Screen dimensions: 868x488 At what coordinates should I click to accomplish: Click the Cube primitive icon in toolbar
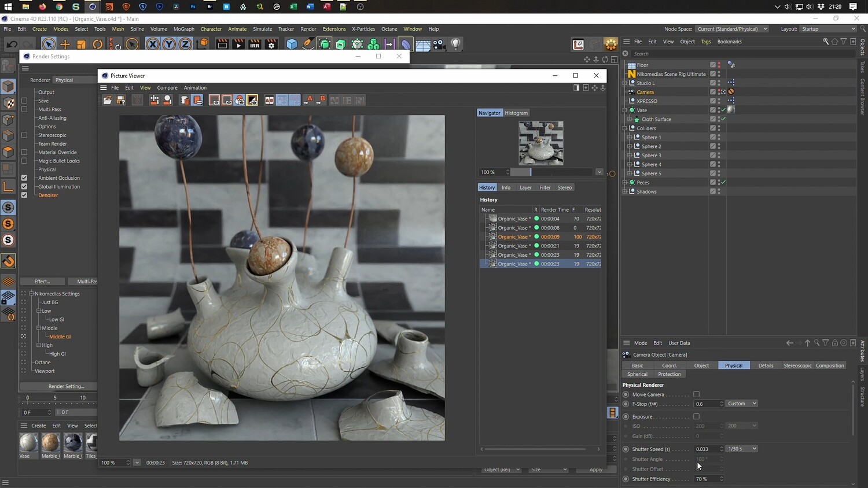(x=292, y=45)
